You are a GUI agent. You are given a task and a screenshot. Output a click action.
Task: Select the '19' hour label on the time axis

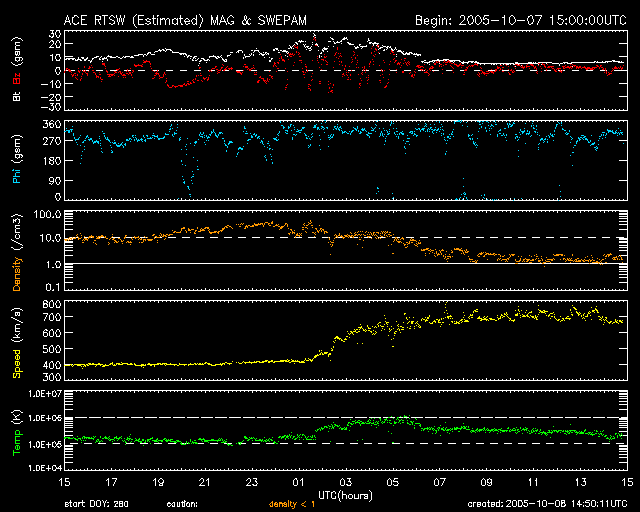pos(158,483)
